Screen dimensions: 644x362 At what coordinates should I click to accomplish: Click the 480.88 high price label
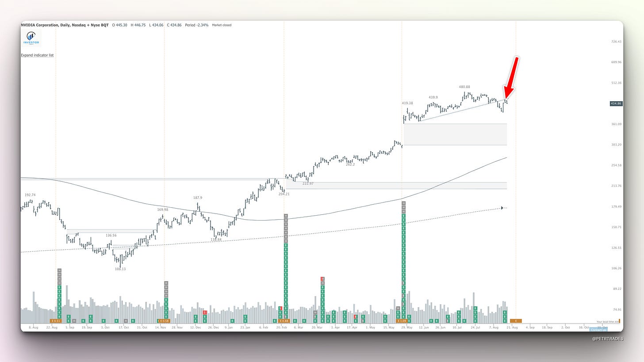464,87
